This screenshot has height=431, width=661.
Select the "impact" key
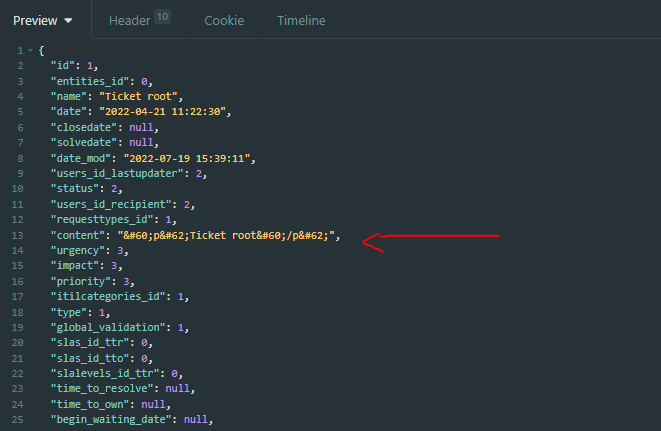[x=75, y=266]
